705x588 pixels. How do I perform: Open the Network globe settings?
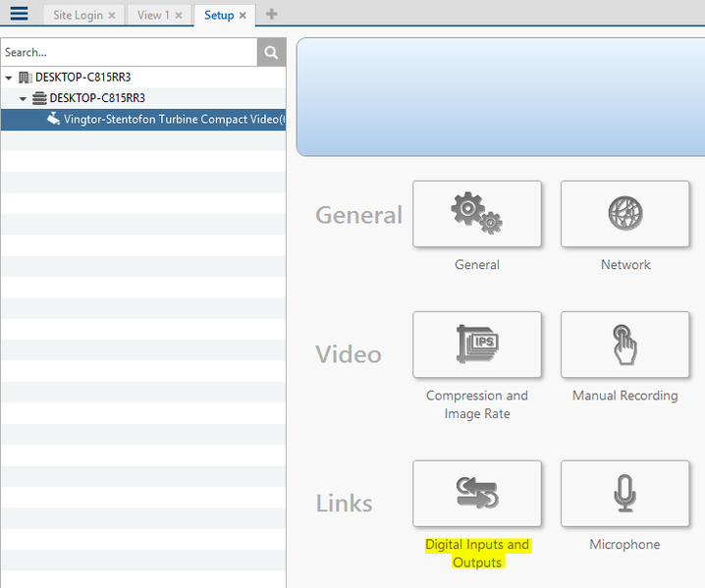(x=624, y=213)
